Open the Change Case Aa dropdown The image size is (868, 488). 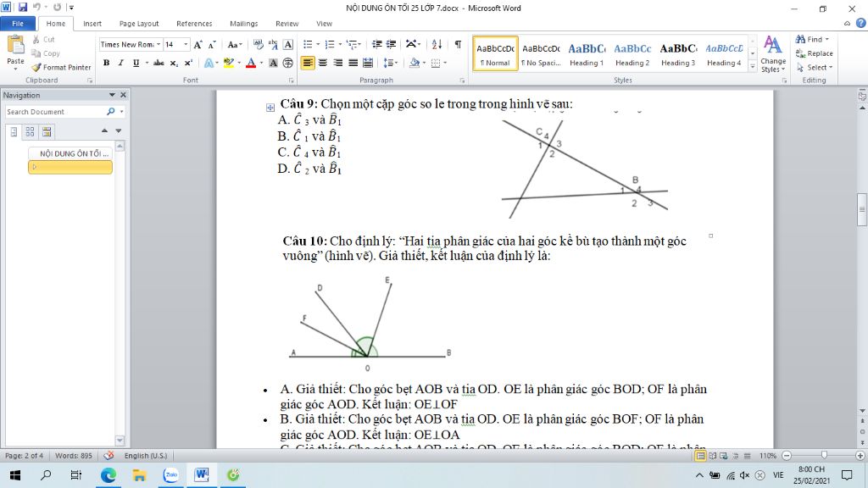point(235,44)
